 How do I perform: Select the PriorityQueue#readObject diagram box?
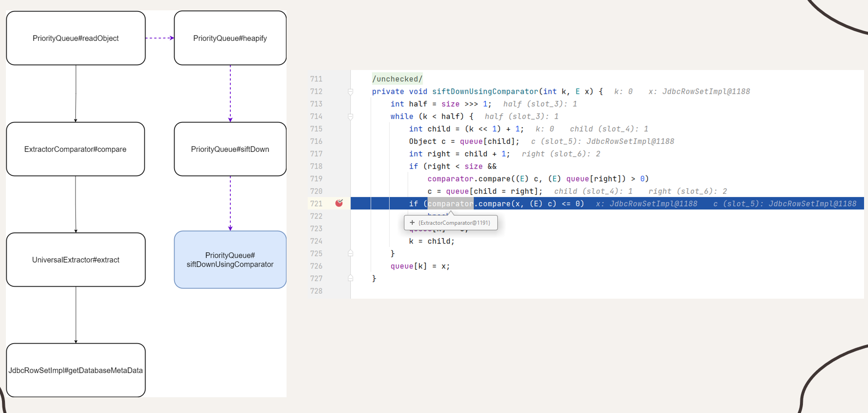(76, 38)
